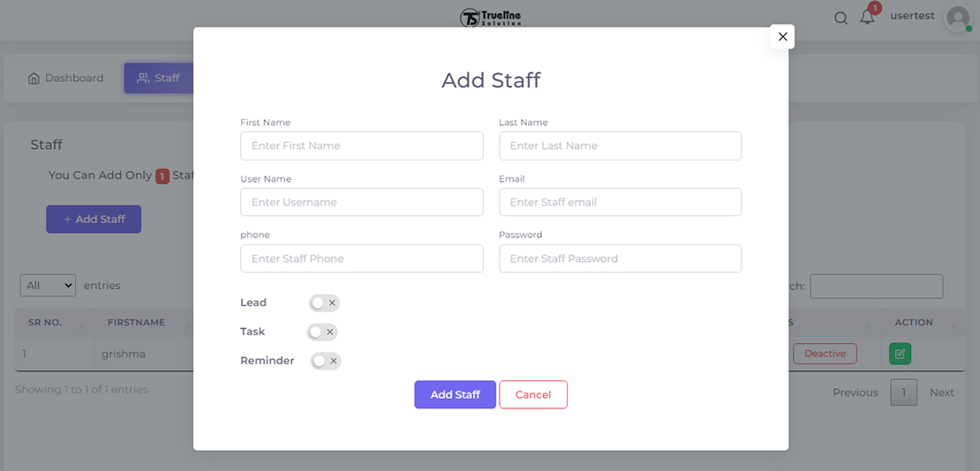980x471 pixels.
Task: Open the entries per page dropdown
Action: [49, 286]
